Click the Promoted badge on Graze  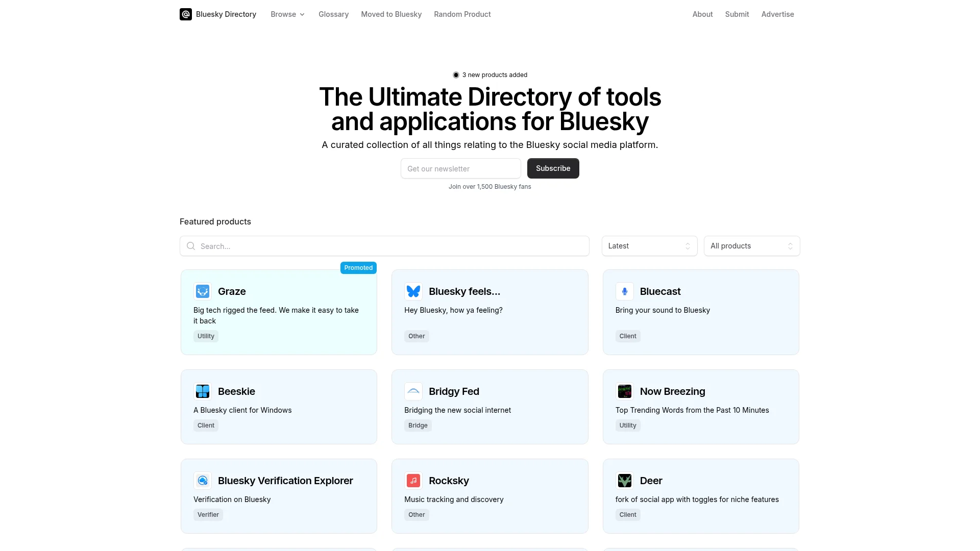pos(358,268)
